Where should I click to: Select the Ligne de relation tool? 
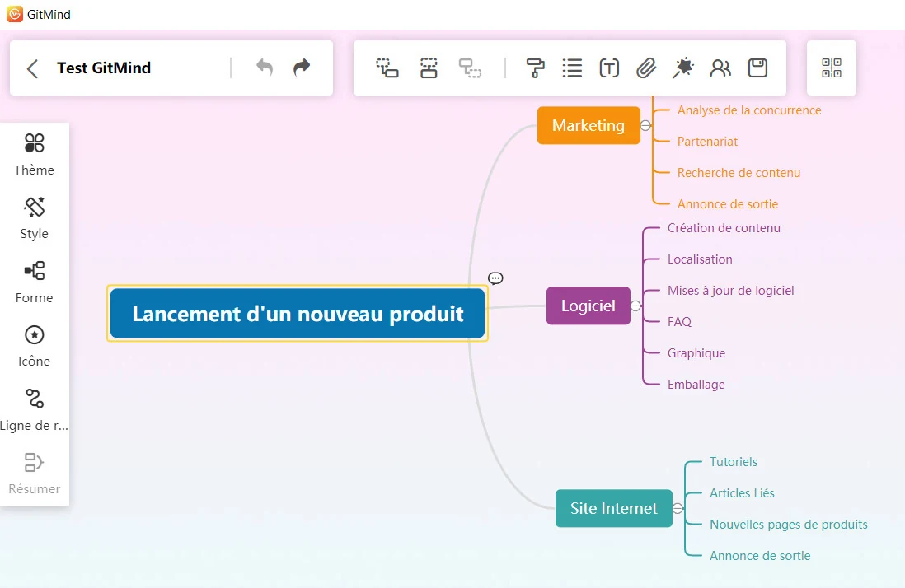tap(34, 410)
